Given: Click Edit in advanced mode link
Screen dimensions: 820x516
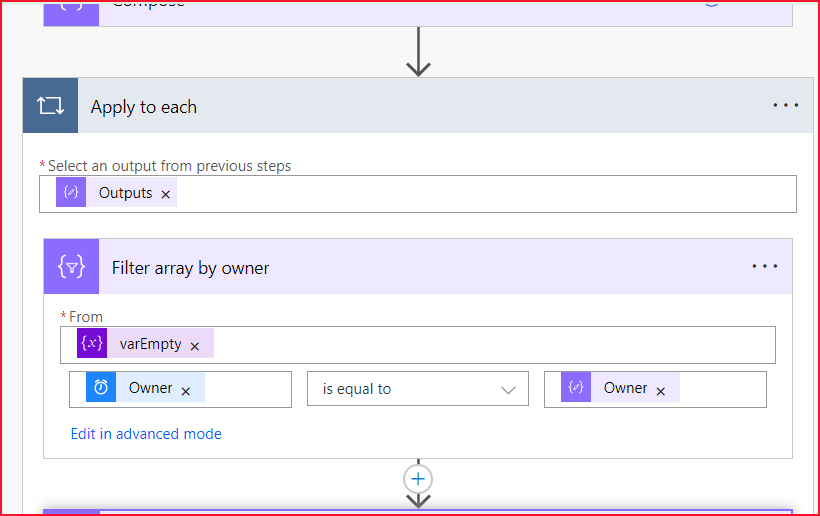Looking at the screenshot, I should [146, 434].
